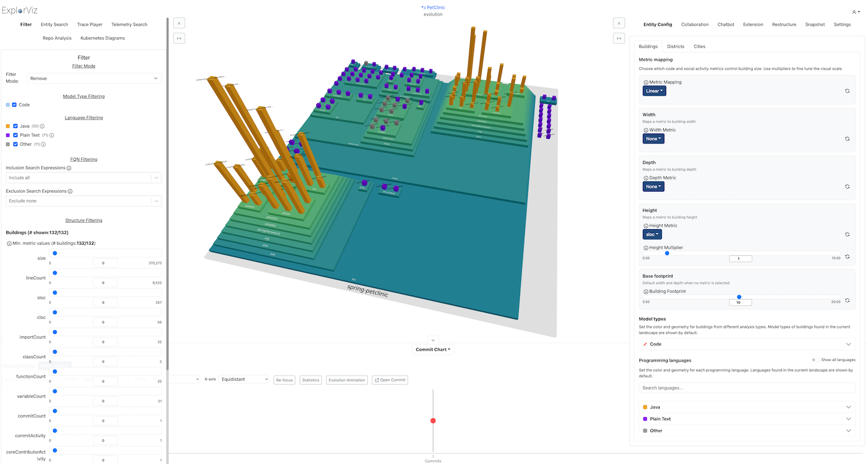The image size is (868, 464).
Task: Switch to the Cities tab
Action: (699, 46)
